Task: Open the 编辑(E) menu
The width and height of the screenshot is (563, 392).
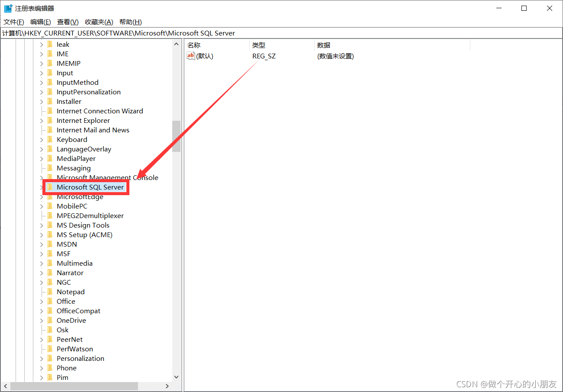Action: (x=41, y=22)
